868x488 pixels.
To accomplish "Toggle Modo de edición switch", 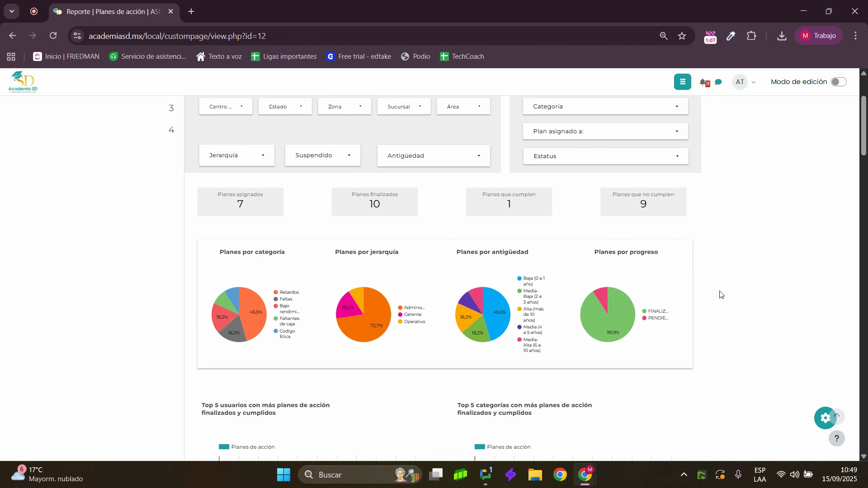I will point(838,82).
